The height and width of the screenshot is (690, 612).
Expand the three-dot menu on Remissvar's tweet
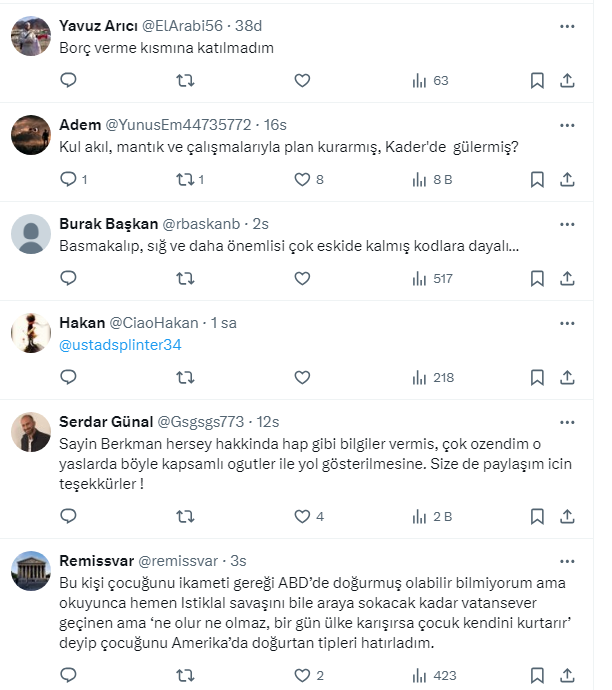[x=567, y=560]
